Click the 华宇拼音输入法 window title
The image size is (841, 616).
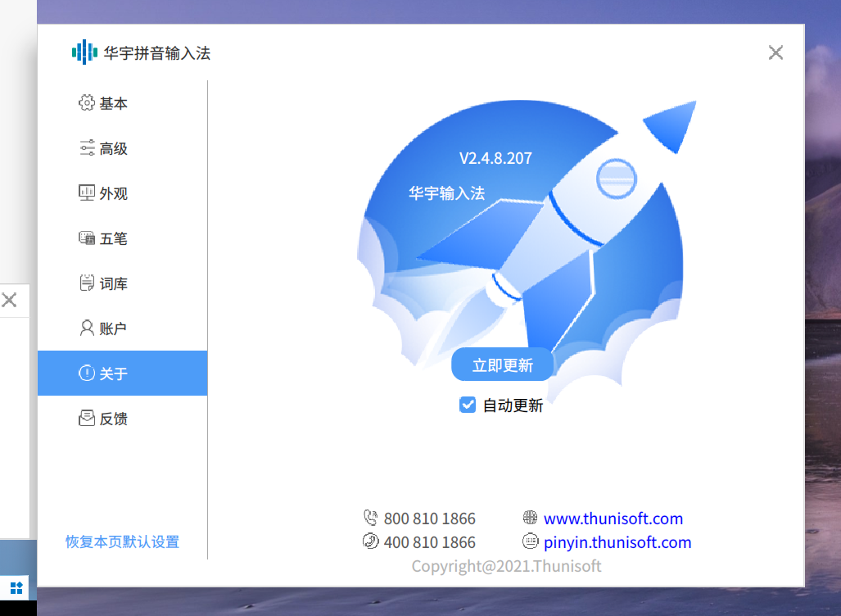[157, 53]
